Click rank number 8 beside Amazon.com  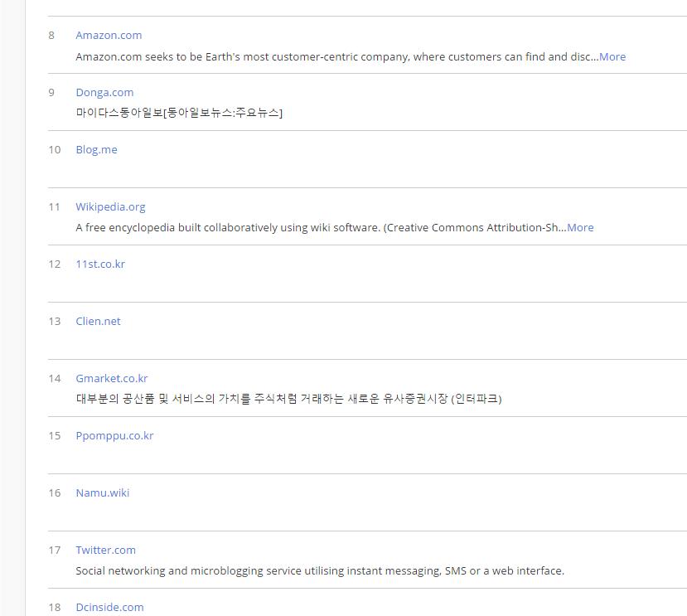tap(51, 35)
